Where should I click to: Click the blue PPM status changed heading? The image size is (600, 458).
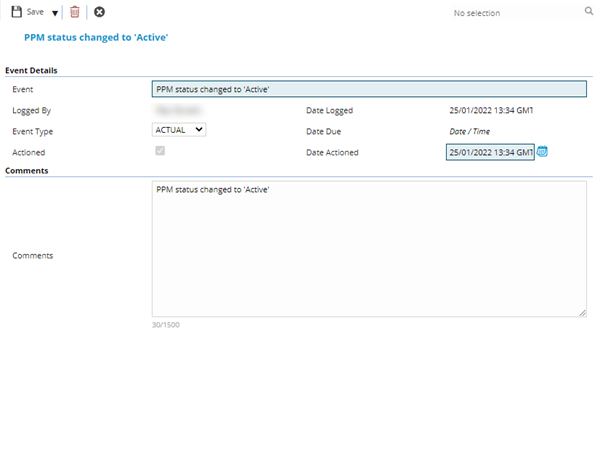[x=95, y=37]
